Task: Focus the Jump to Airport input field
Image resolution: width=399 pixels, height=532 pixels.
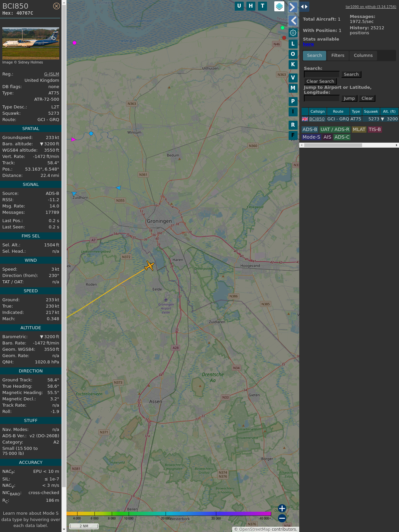Action: point(322,98)
